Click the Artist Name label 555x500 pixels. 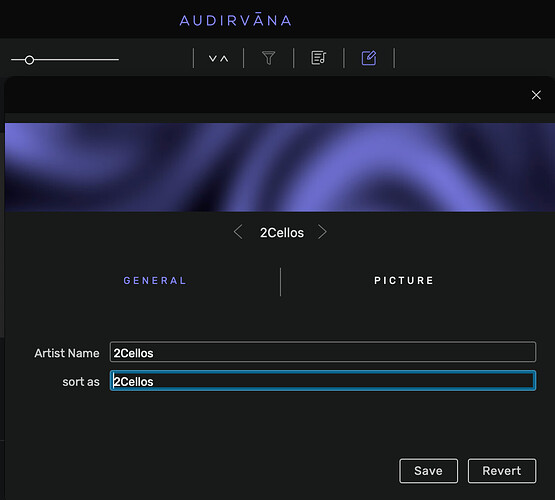(67, 353)
